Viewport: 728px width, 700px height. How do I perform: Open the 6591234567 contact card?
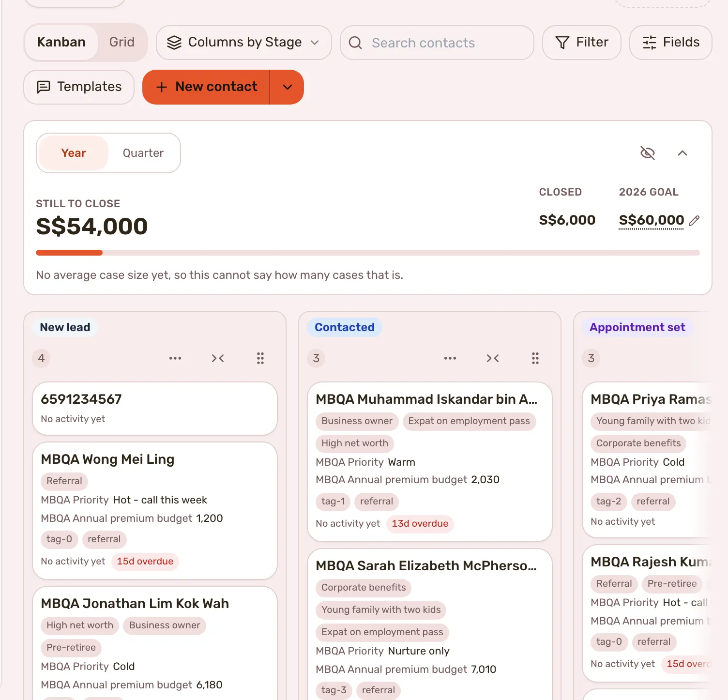point(155,409)
